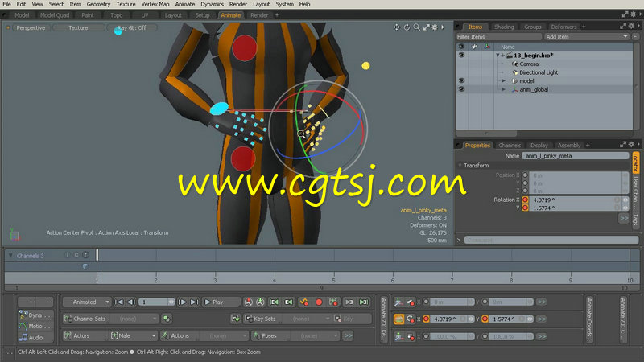The image size is (644, 362).
Task: Open the Audio settings button
Action: tap(35, 337)
